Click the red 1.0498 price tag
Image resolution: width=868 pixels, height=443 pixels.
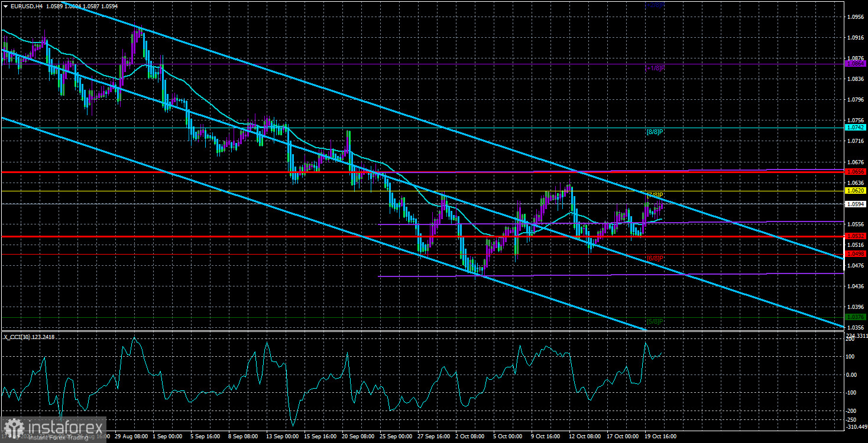tap(856, 253)
